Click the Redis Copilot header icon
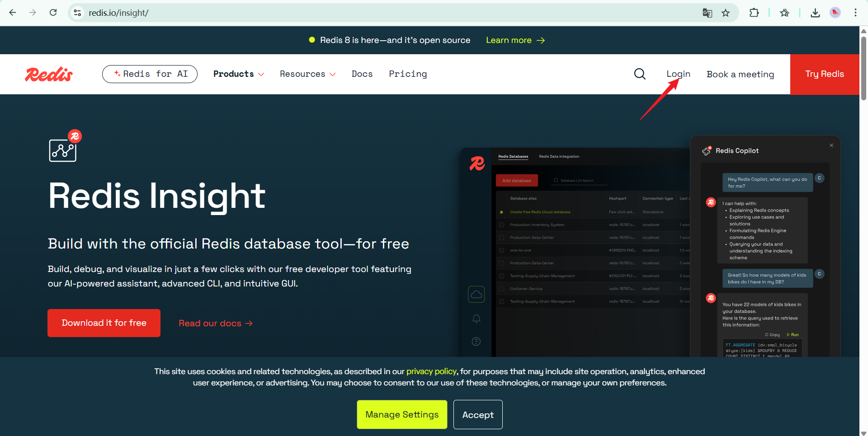Screen dimensions: 868x436 pos(707,151)
